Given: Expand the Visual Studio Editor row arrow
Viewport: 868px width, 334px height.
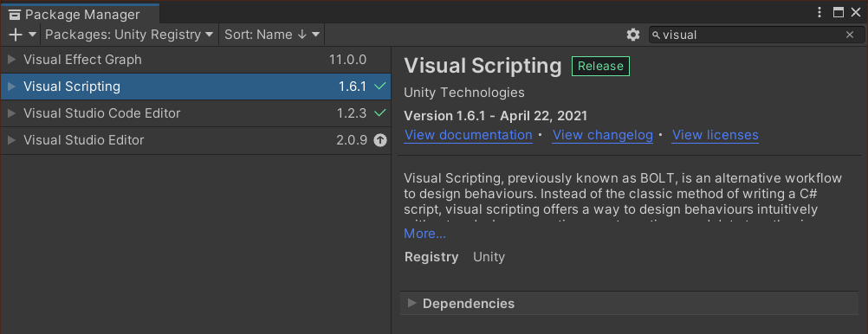Looking at the screenshot, I should tap(11, 140).
